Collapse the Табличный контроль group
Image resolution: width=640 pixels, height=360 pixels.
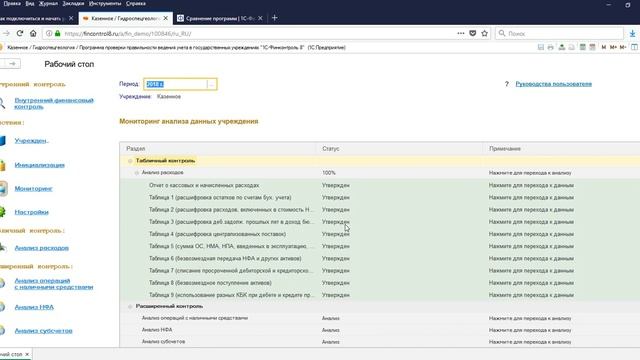coord(130,161)
